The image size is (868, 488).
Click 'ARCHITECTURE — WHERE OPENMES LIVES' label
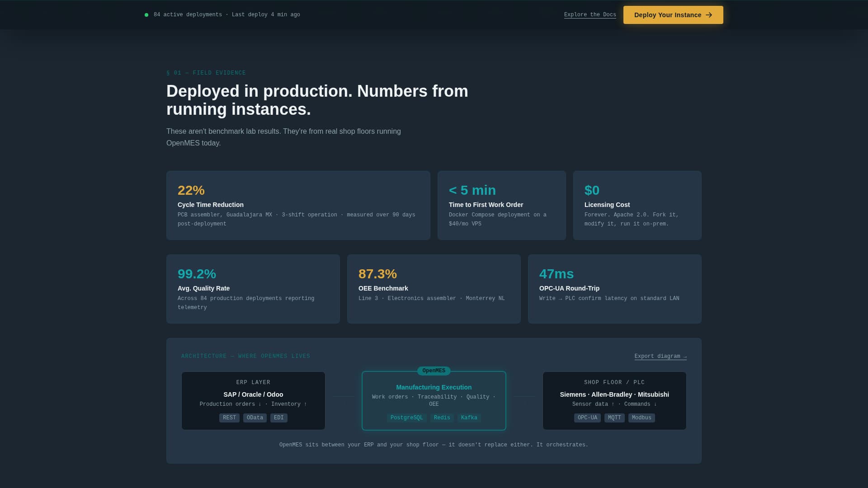coord(245,357)
